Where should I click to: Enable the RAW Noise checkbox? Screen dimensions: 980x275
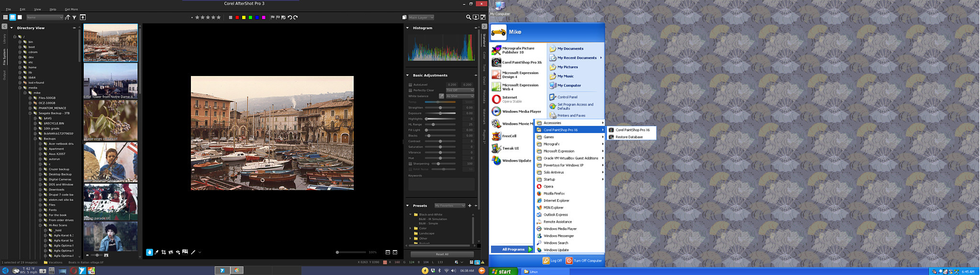[x=410, y=169]
